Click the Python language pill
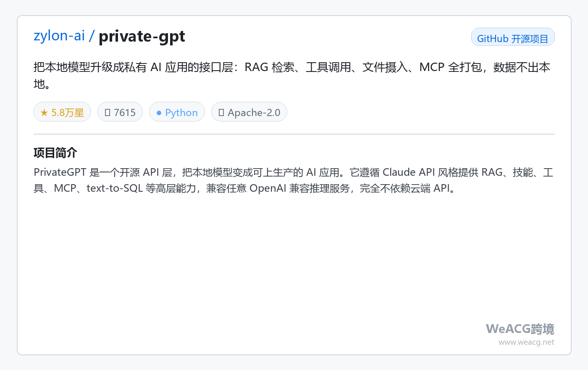The image size is (588, 370). tap(177, 112)
